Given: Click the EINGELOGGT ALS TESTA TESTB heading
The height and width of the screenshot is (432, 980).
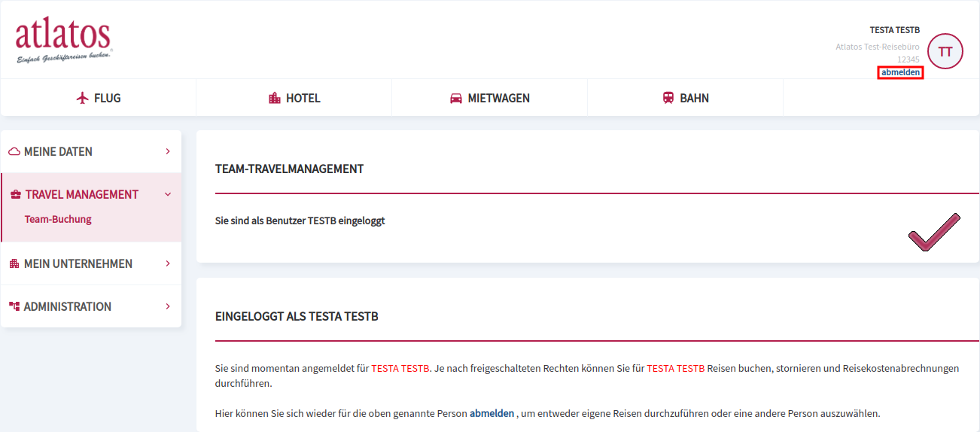Looking at the screenshot, I should (x=297, y=317).
